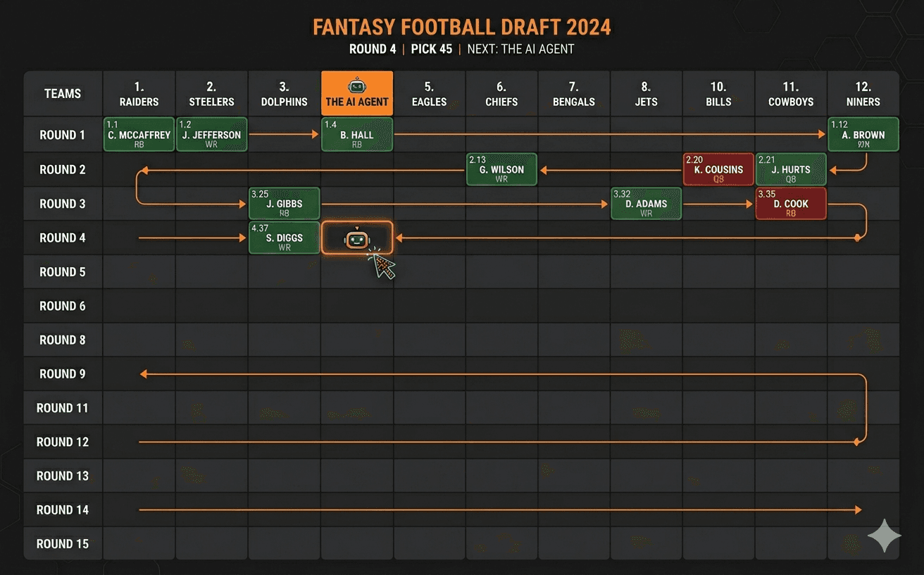Click the Round 15 row label
Screen dimensions: 924x575
62,543
